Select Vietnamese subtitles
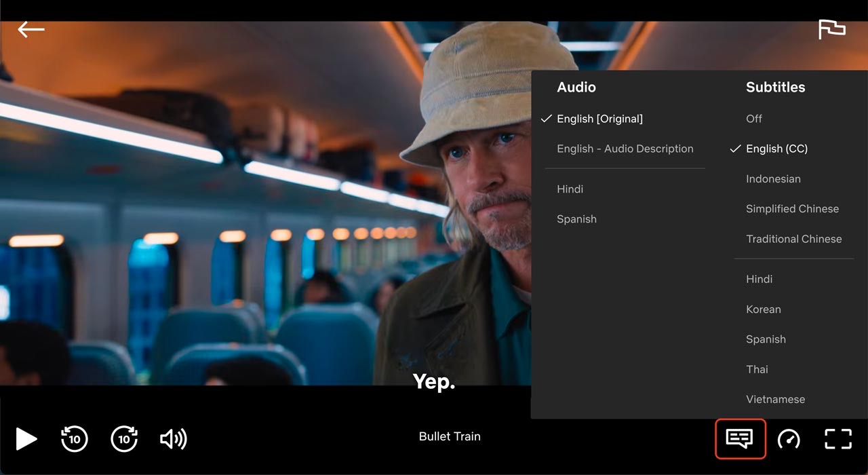The height and width of the screenshot is (475, 868). [775, 399]
